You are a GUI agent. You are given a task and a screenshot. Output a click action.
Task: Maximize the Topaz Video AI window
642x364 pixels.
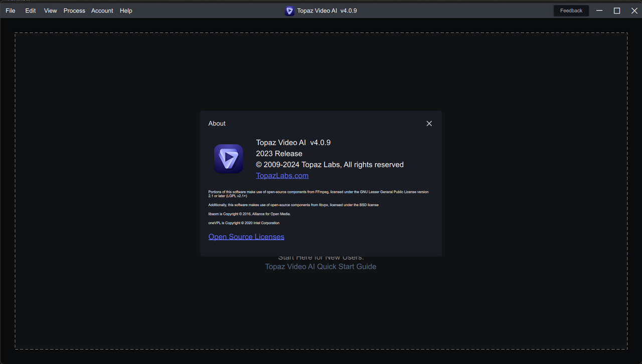click(617, 11)
